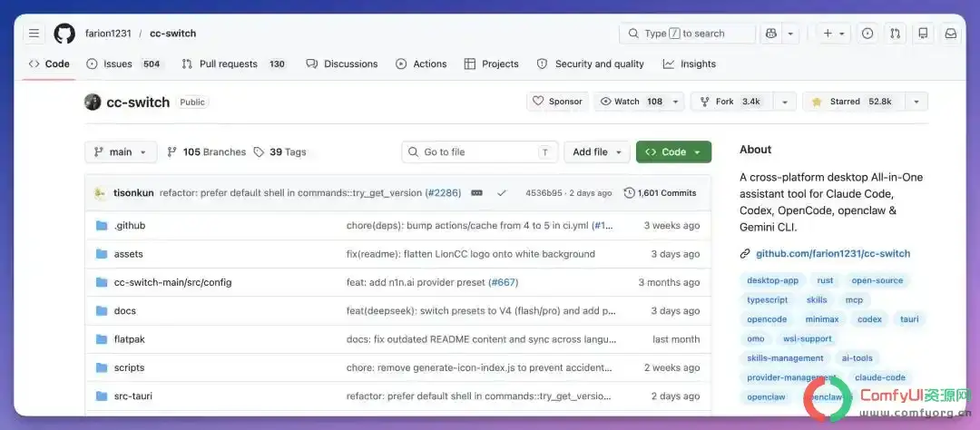Switch to the Projects tab
Viewport: 980px width, 430px height.
491,64
